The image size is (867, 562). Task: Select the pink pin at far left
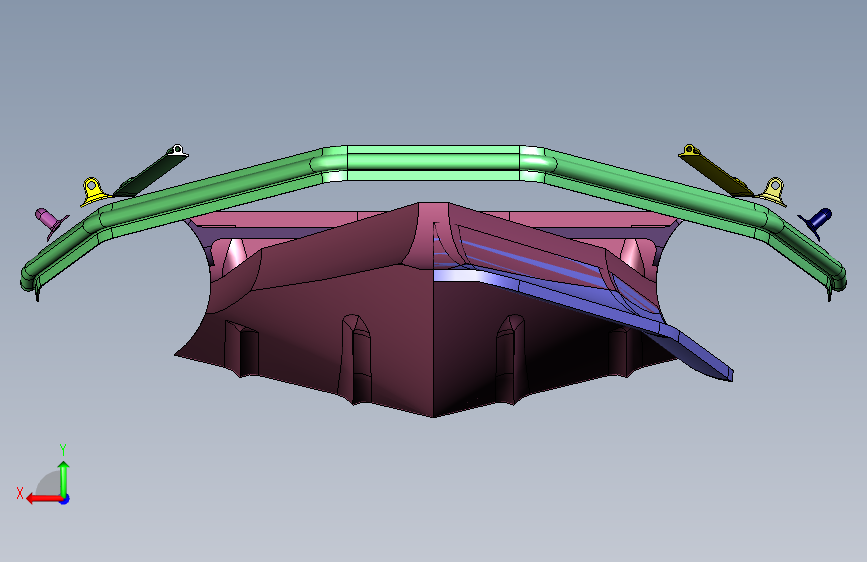(x=51, y=222)
